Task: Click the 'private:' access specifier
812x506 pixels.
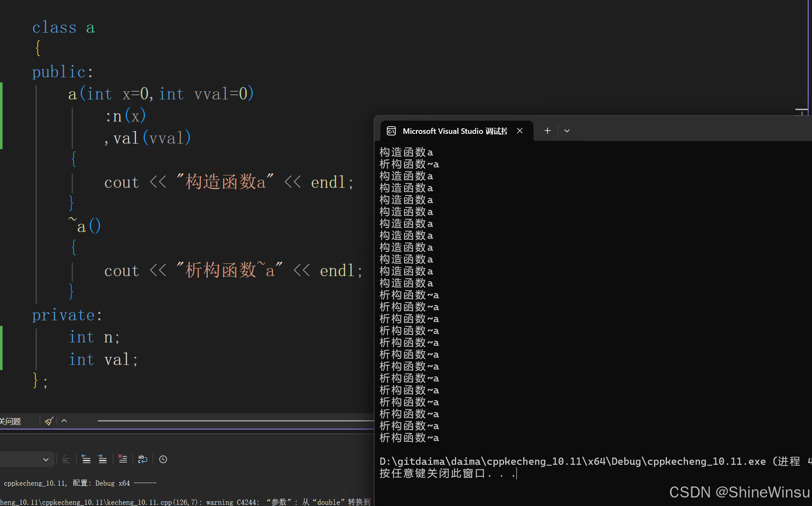Action: (x=67, y=315)
